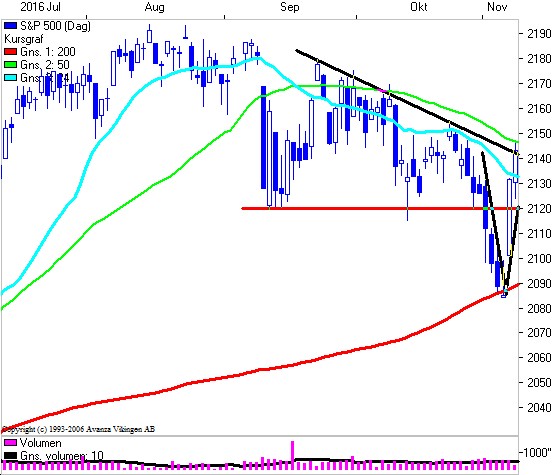Click the Sep time axis label

tap(289, 7)
